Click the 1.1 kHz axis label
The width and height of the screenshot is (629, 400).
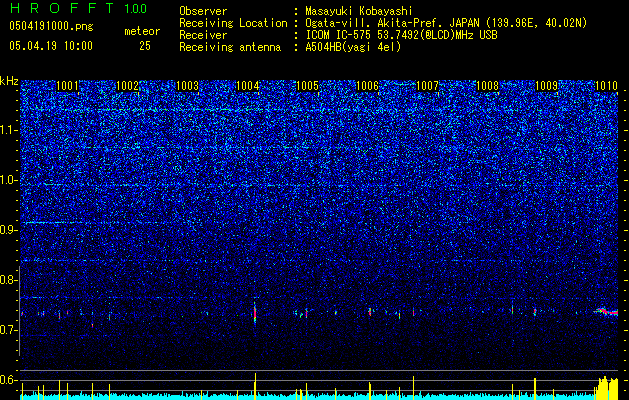8,130
